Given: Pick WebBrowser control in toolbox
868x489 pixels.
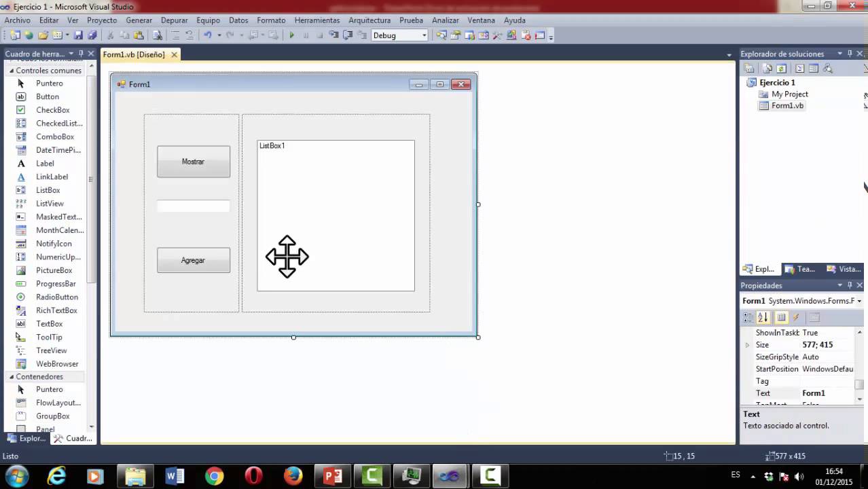Looking at the screenshot, I should tap(57, 364).
